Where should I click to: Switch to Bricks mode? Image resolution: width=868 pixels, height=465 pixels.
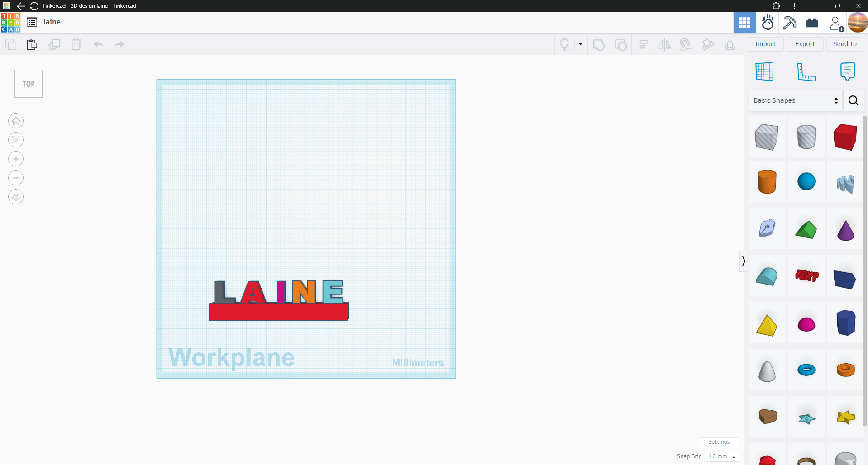pos(812,23)
